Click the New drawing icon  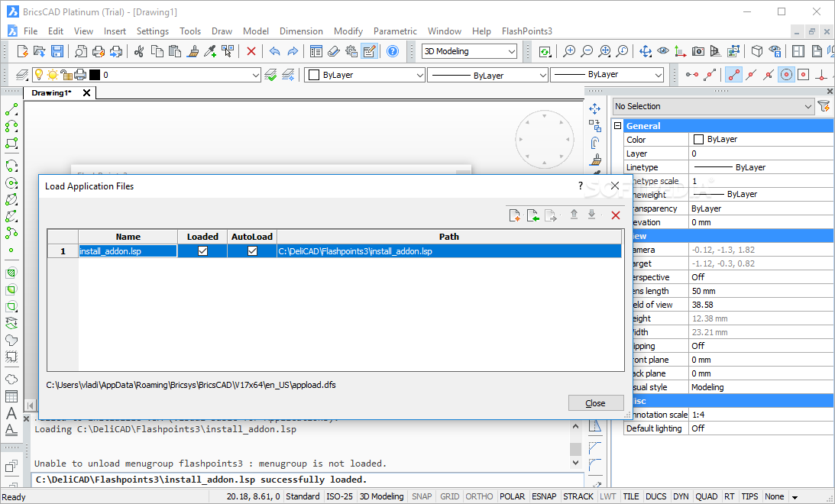point(22,51)
